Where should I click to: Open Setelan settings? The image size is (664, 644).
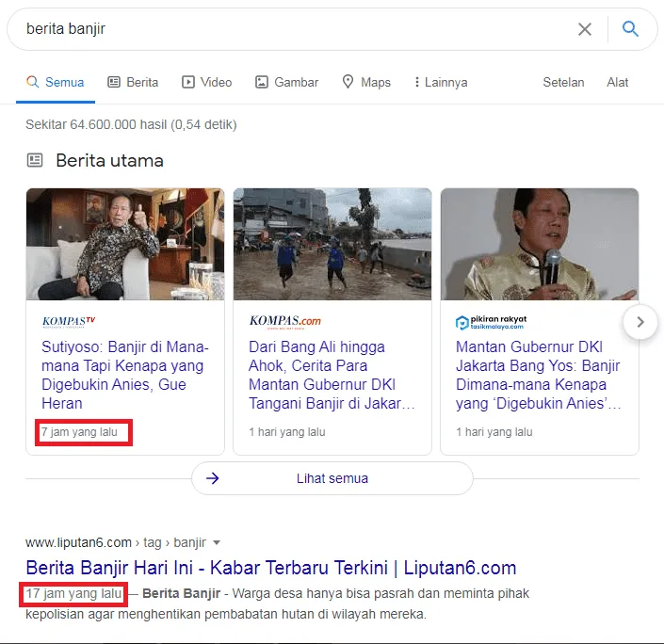pyautogui.click(x=563, y=82)
